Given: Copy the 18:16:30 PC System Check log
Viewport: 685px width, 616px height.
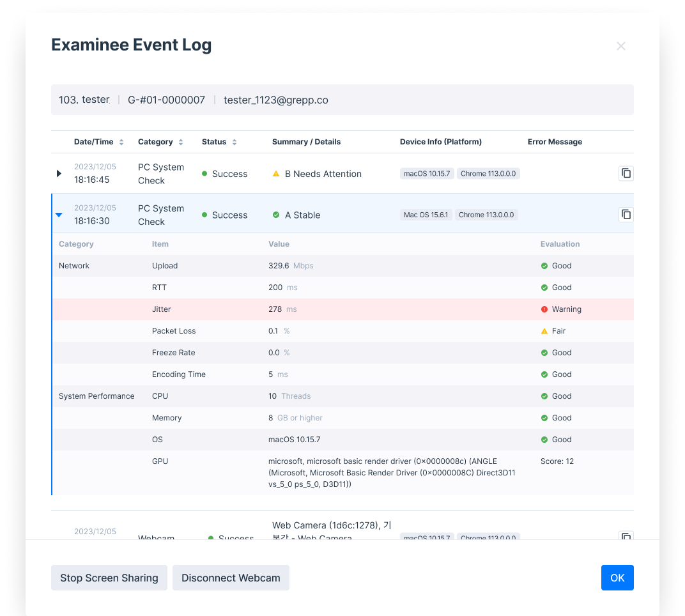Looking at the screenshot, I should [626, 215].
